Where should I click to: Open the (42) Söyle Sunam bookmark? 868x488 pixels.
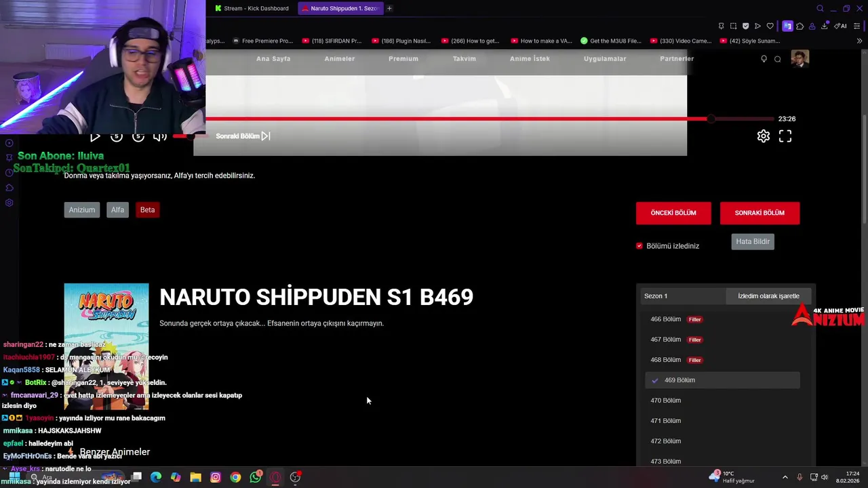749,41
